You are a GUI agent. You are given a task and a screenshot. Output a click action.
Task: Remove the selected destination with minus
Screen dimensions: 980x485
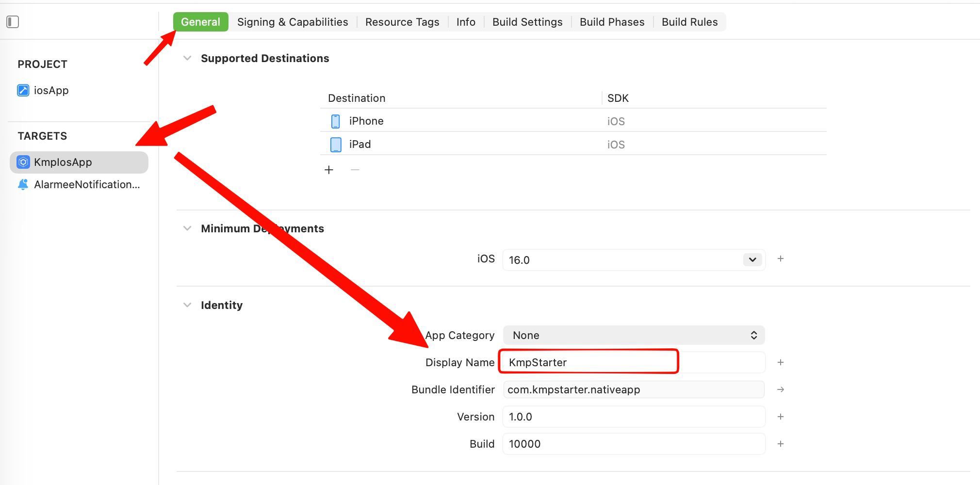(355, 170)
